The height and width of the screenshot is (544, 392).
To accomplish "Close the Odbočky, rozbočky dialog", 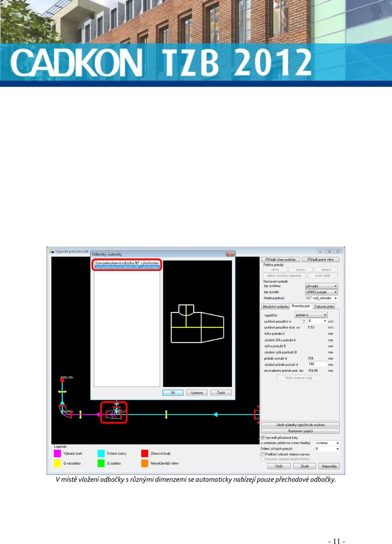I will (230, 254).
